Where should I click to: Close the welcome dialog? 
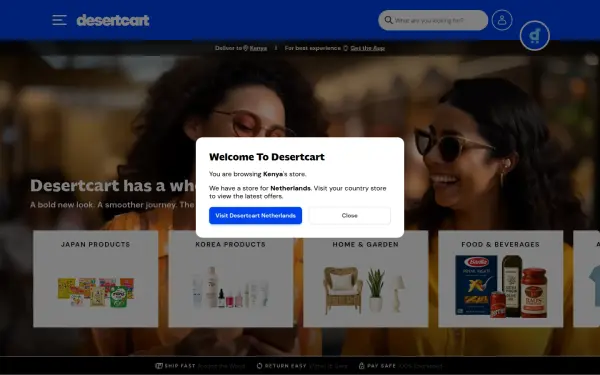[349, 215]
